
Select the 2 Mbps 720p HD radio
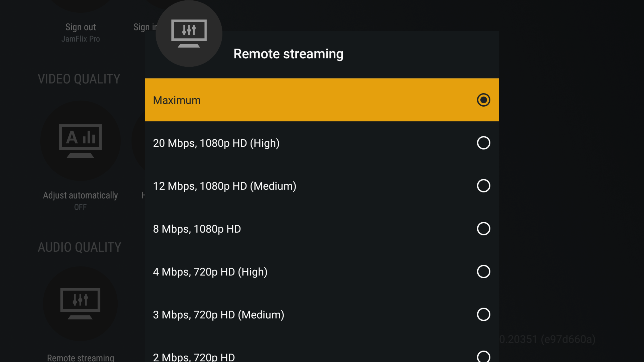(x=484, y=357)
